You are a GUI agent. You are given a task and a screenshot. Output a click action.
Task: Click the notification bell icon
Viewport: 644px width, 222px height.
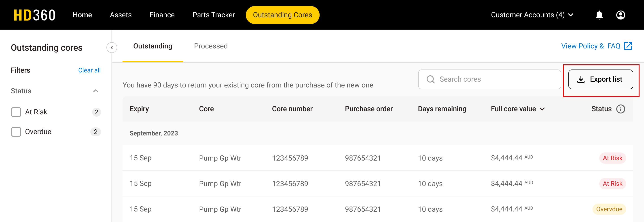point(599,15)
